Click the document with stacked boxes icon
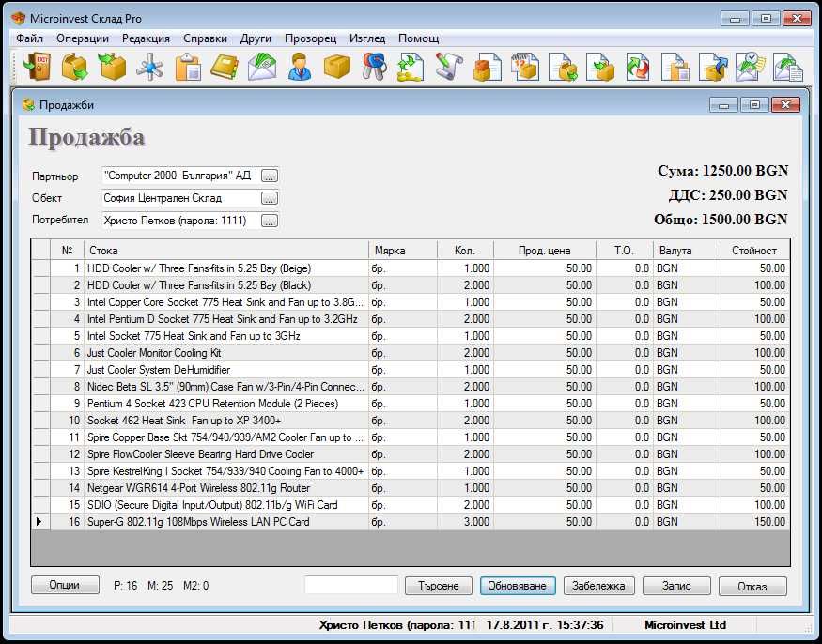This screenshot has height=644, width=822. [x=487, y=67]
